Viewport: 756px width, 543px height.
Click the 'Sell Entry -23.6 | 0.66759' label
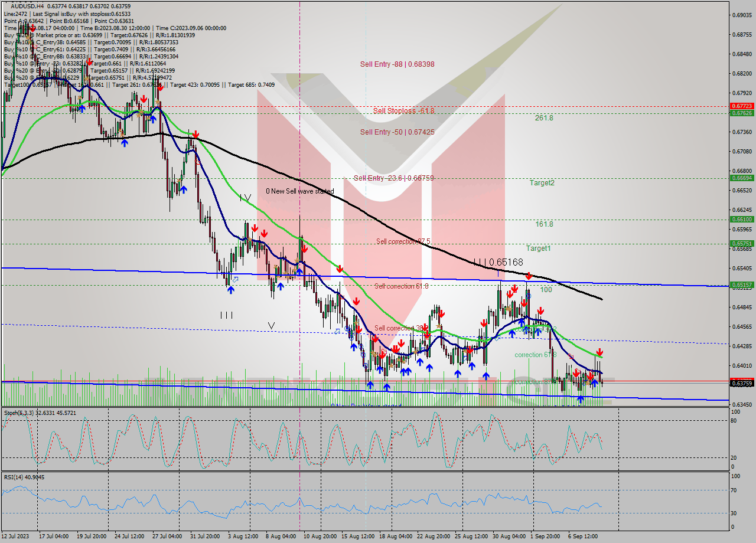tap(393, 178)
